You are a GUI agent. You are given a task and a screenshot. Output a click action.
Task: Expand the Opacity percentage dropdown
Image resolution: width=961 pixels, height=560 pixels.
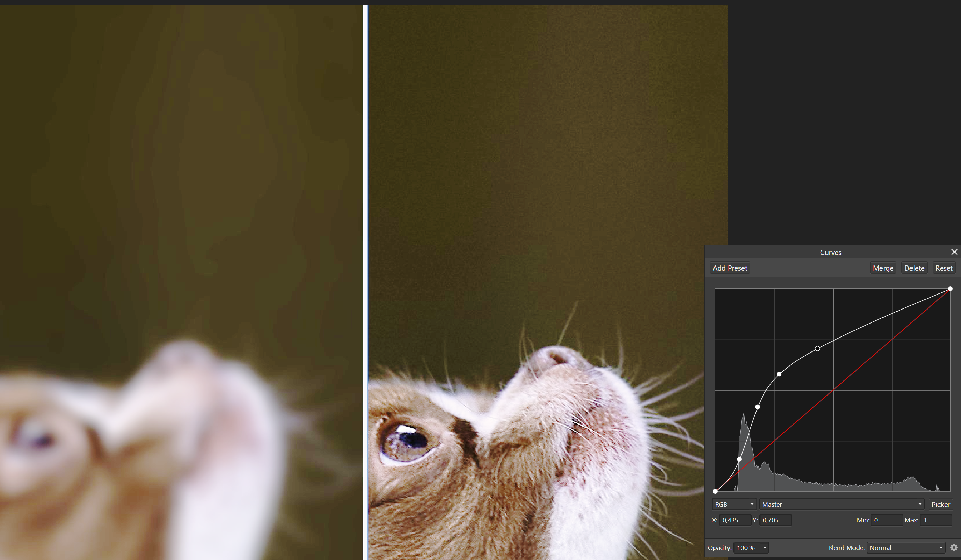(765, 547)
